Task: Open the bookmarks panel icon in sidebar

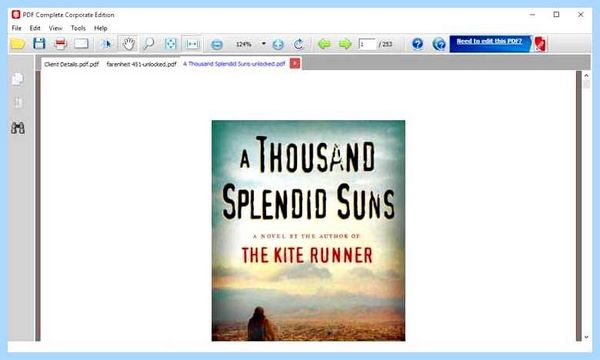Action: pyautogui.click(x=18, y=103)
